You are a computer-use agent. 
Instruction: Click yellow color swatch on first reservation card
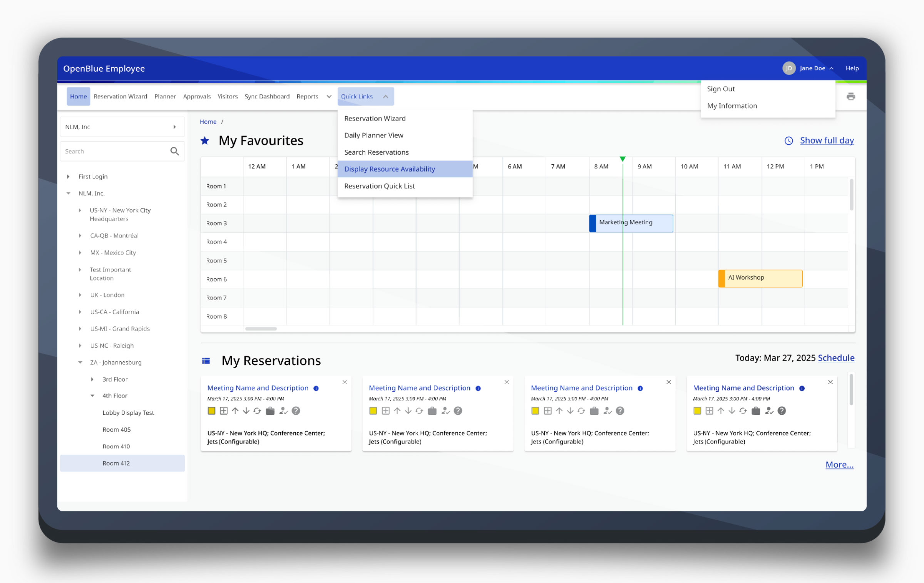pos(211,411)
